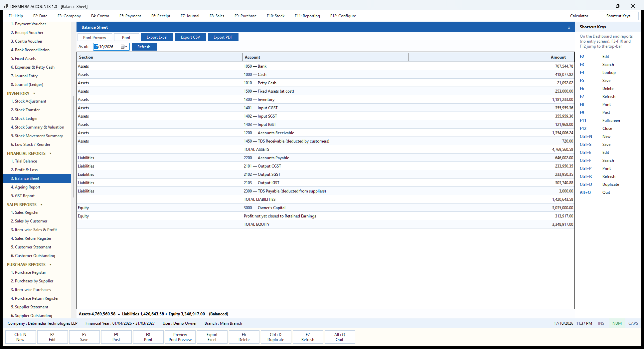Image resolution: width=644 pixels, height=349 pixels.
Task: Click the bottom Ctrl+D Duplicate button
Action: pyautogui.click(x=276, y=337)
